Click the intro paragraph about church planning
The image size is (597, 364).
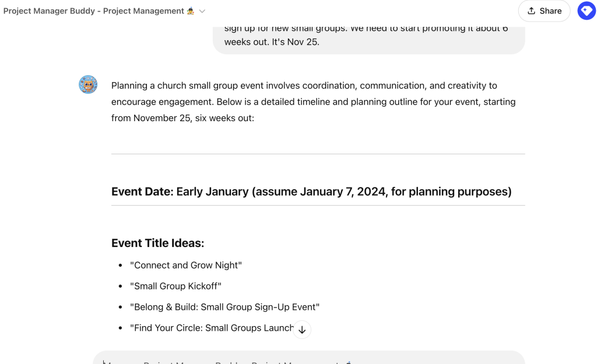click(x=313, y=101)
